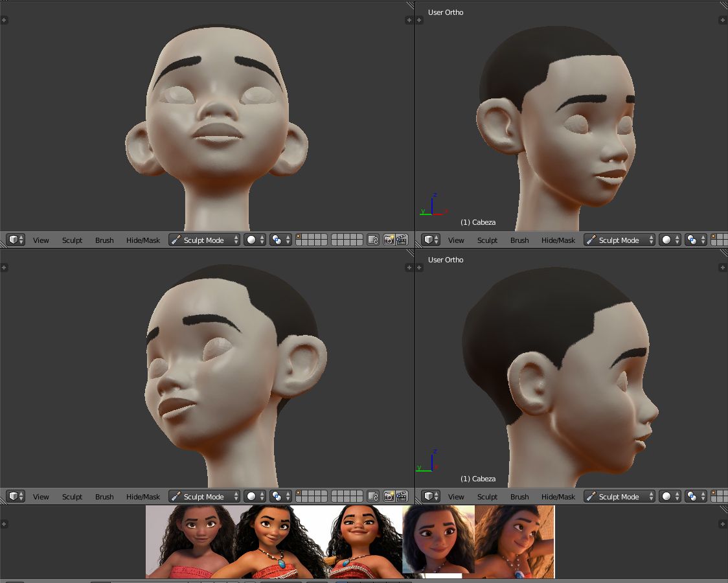Open Sculpt Mode dropdown in top-right viewport
The image size is (728, 583).
coord(619,240)
